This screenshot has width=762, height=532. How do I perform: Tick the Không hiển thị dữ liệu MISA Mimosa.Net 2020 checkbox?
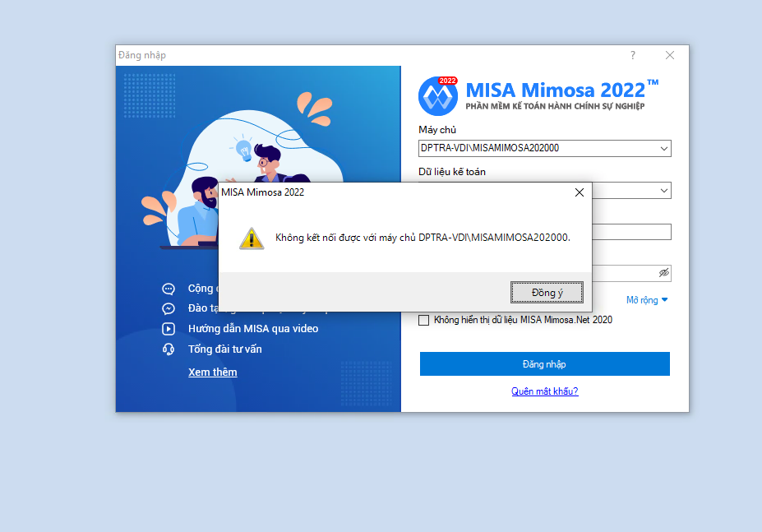click(424, 320)
